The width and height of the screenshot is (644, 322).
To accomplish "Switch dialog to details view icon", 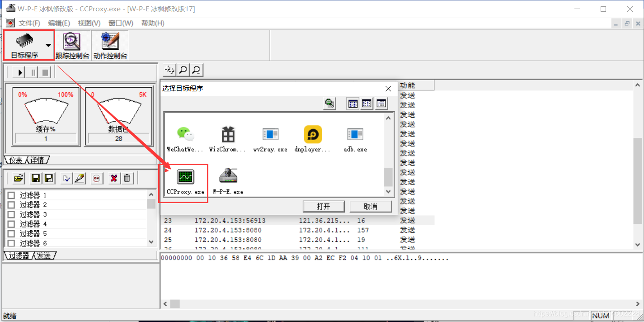I will click(381, 104).
